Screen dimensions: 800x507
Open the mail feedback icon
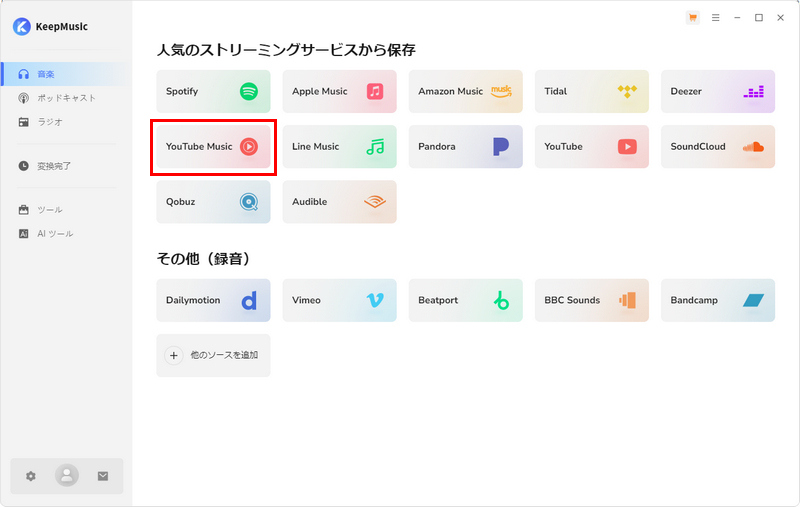103,476
